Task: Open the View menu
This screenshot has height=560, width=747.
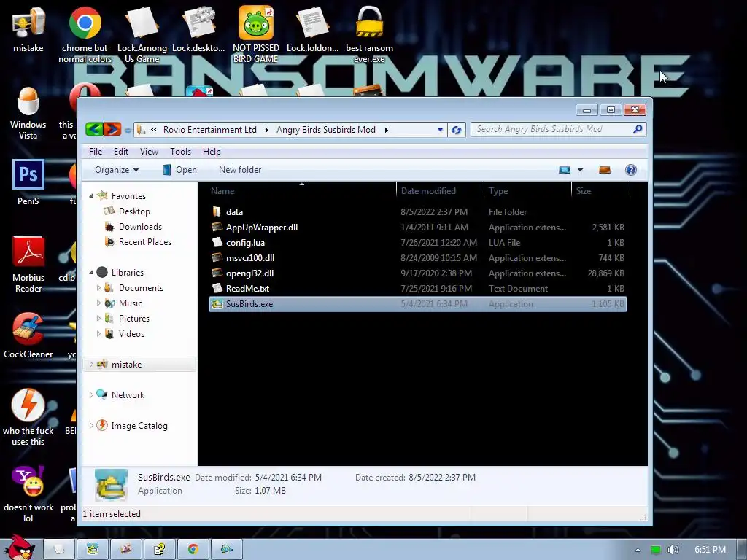Action: [x=149, y=152]
